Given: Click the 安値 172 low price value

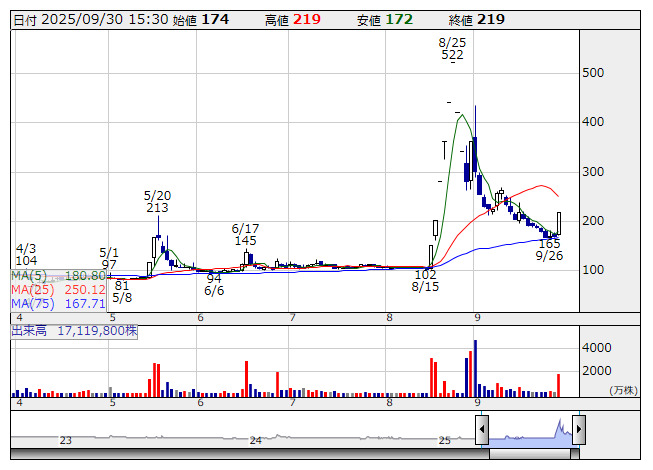Looking at the screenshot, I should 400,20.
